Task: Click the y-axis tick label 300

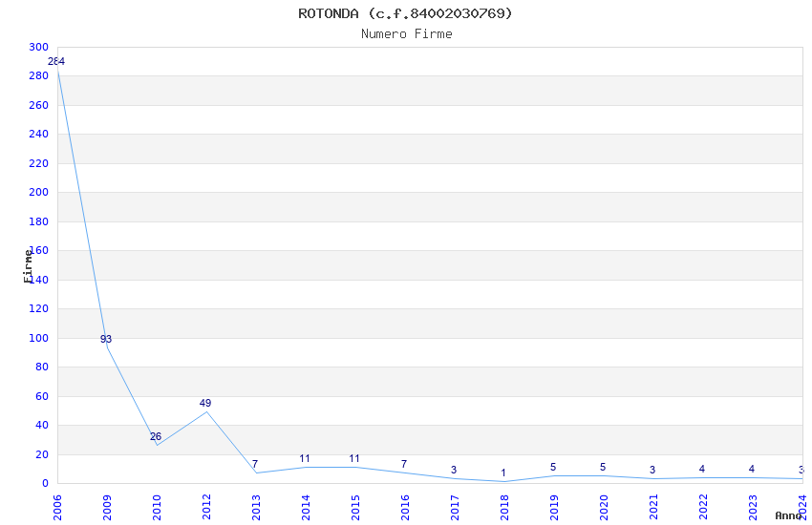Action: pos(39,47)
